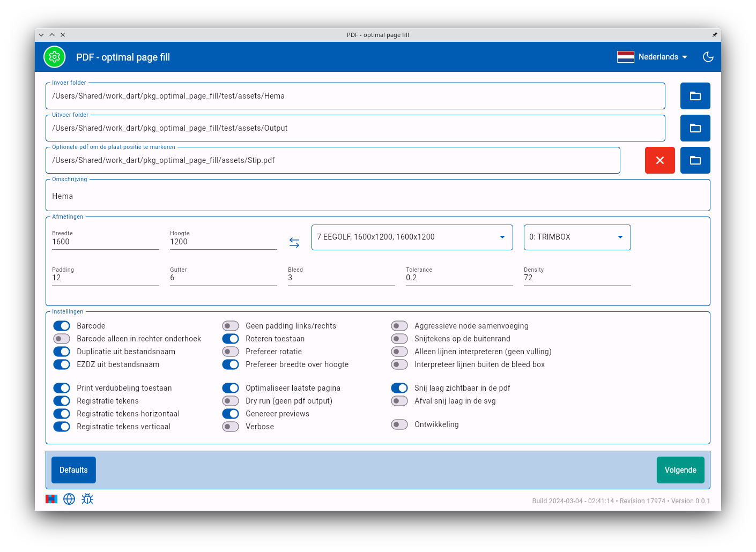The width and height of the screenshot is (756, 552).
Task: Focus the Padding value field
Action: tap(105, 278)
